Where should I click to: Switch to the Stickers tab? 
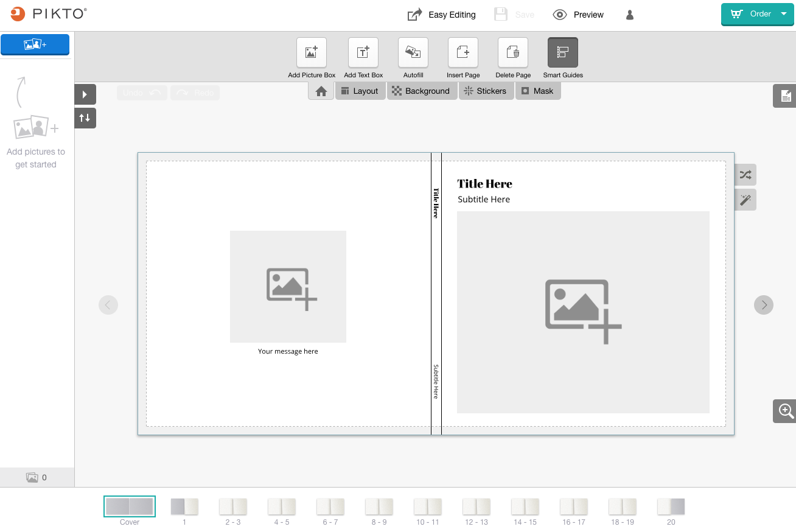(x=486, y=91)
